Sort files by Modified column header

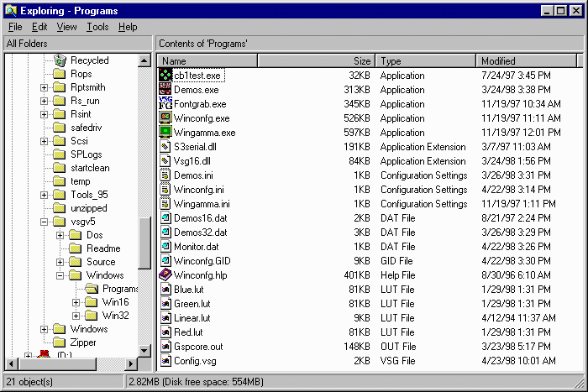[526, 60]
